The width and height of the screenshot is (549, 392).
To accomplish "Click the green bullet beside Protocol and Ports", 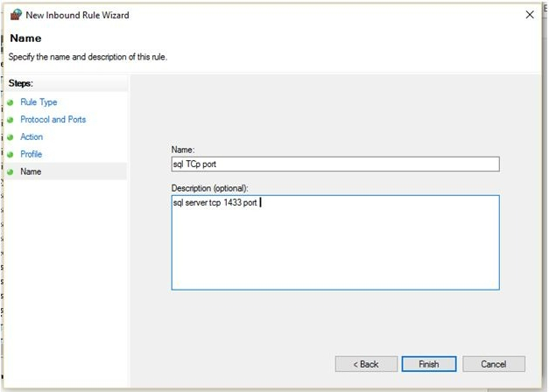I will click(11, 120).
